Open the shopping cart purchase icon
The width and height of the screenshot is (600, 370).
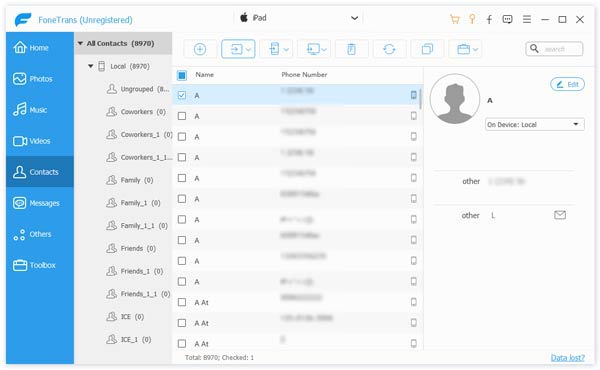pyautogui.click(x=455, y=19)
